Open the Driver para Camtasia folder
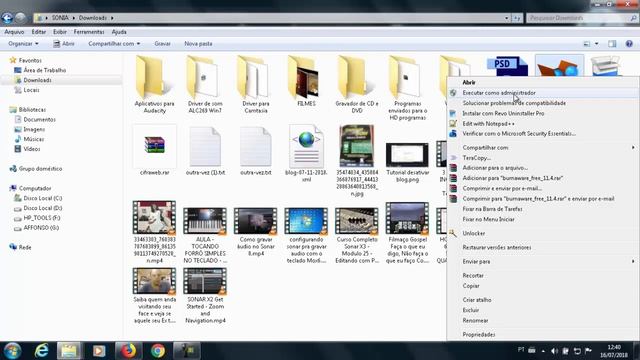Image resolution: width=640 pixels, height=360 pixels. (256, 85)
